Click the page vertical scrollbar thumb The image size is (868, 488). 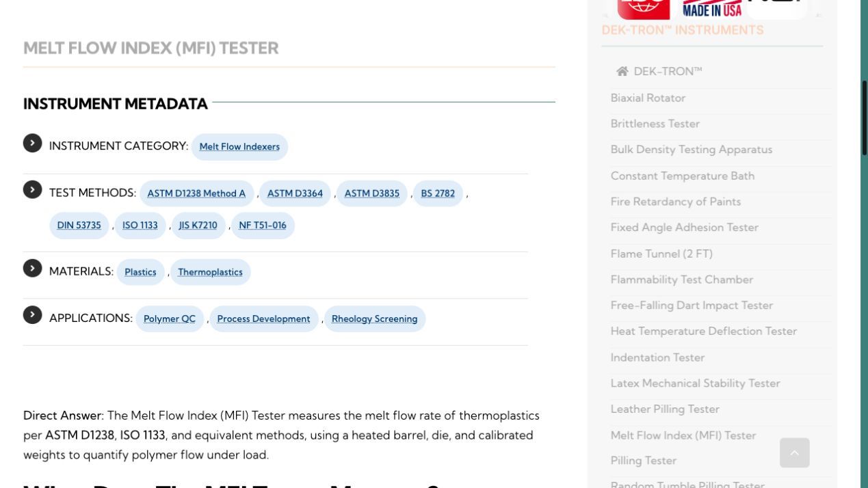pyautogui.click(x=865, y=118)
